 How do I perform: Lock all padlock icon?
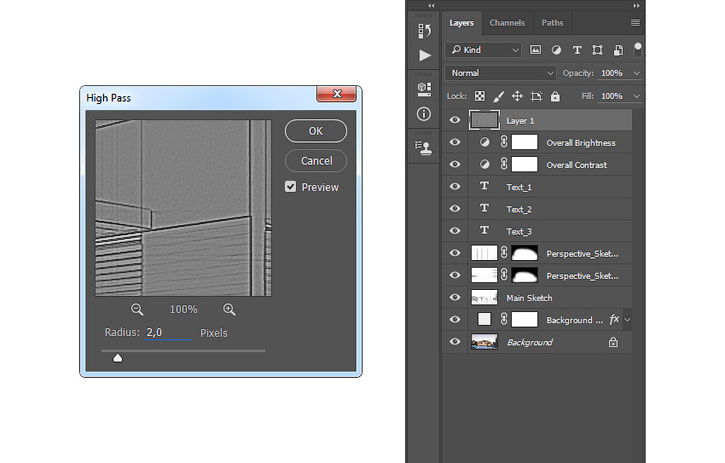(555, 96)
